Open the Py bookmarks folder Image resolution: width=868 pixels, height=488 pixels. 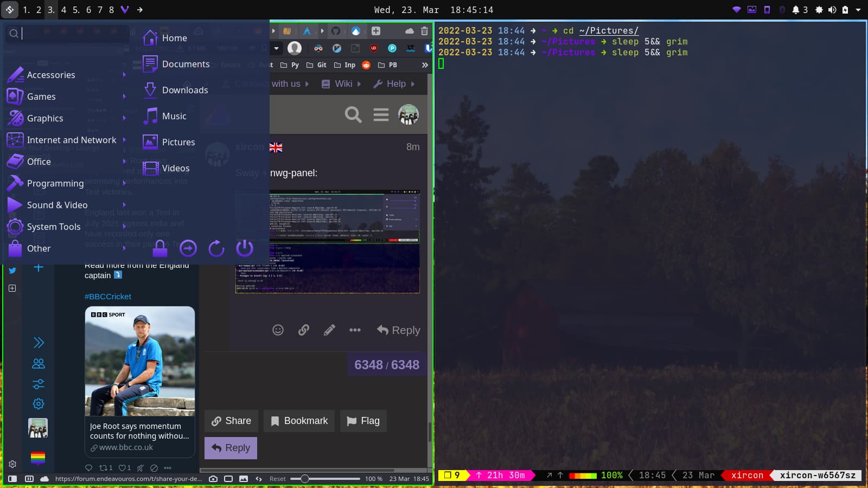pyautogui.click(x=290, y=65)
